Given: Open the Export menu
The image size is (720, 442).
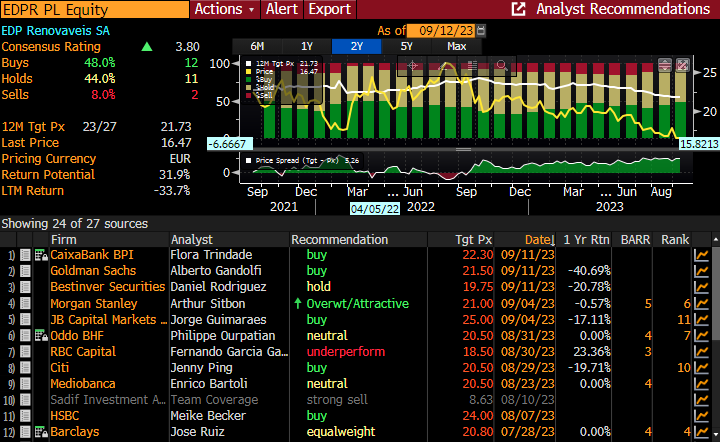Looking at the screenshot, I should [x=329, y=9].
